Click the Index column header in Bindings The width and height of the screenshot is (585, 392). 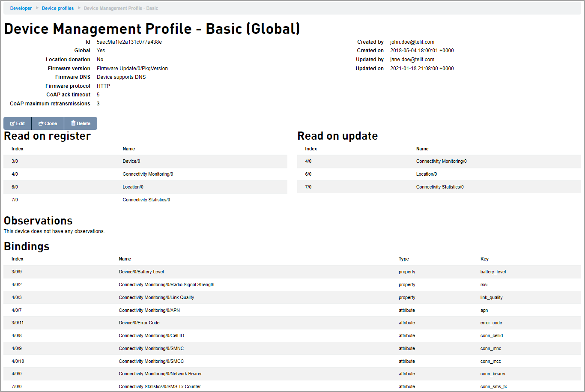pyautogui.click(x=17, y=259)
